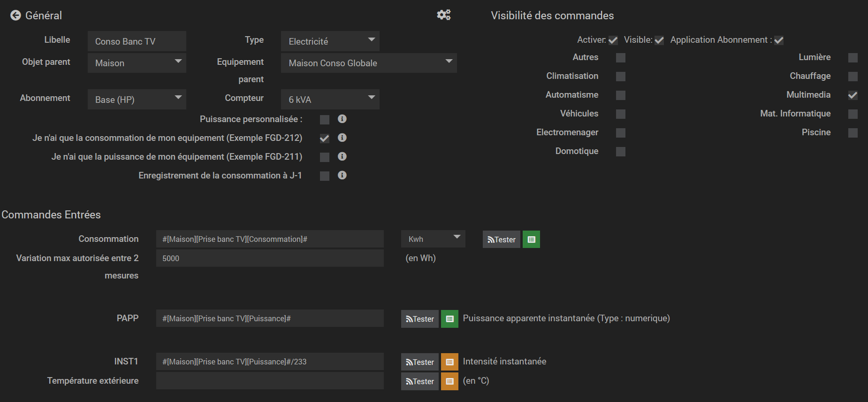This screenshot has height=402, width=868.
Task: Expand the Abonnement dropdown Base (HP)
Action: pyautogui.click(x=137, y=100)
